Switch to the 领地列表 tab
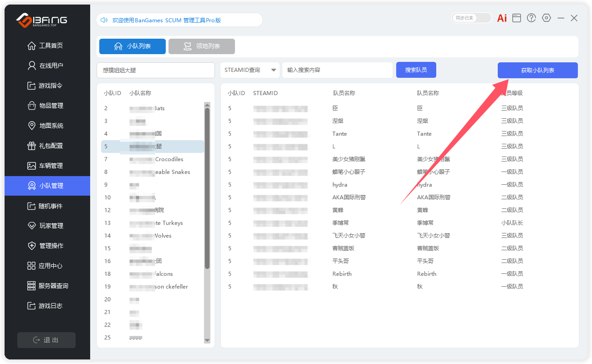This screenshot has width=592, height=364. click(x=202, y=46)
